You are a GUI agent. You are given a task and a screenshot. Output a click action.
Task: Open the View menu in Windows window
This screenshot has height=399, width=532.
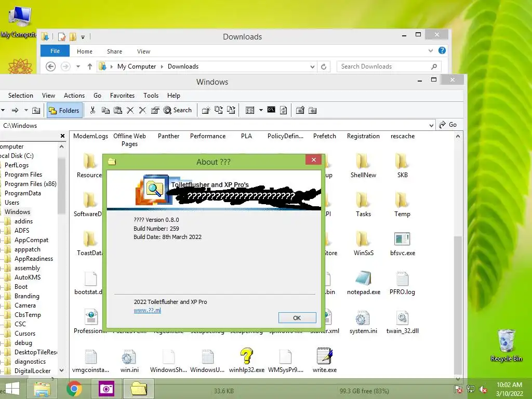(48, 96)
